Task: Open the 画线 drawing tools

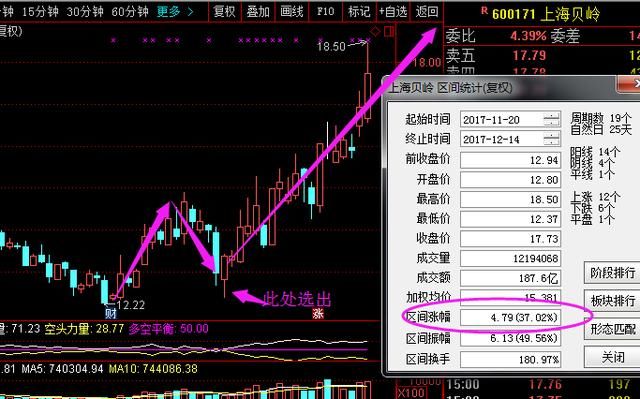Action: coord(292,12)
